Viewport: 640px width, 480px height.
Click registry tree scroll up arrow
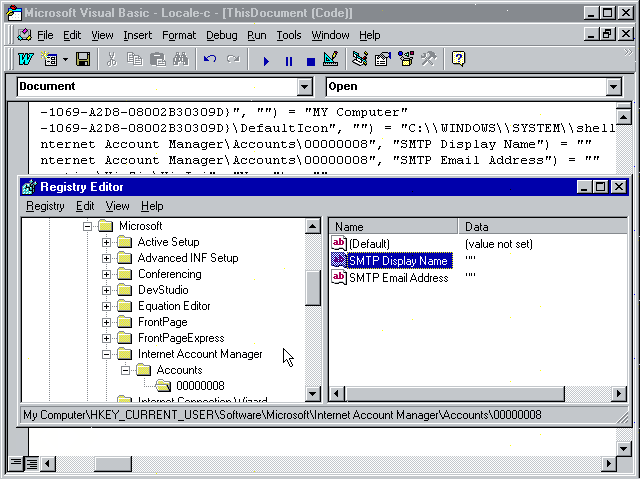[x=313, y=226]
